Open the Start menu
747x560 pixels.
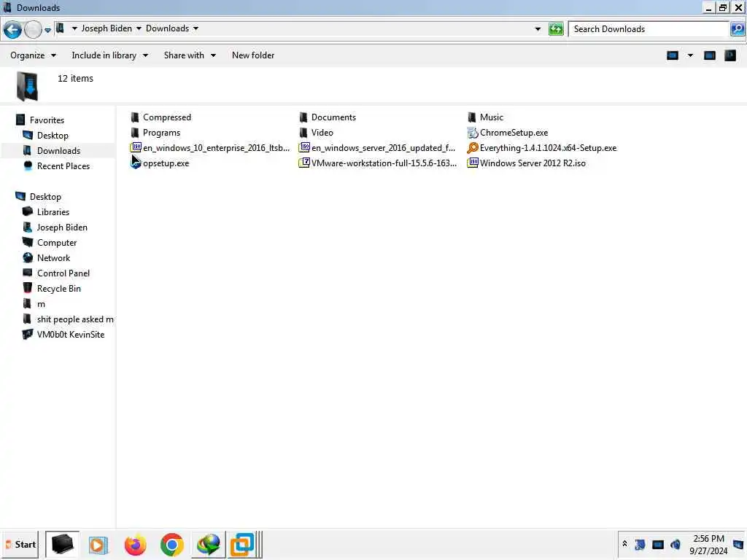(20, 544)
